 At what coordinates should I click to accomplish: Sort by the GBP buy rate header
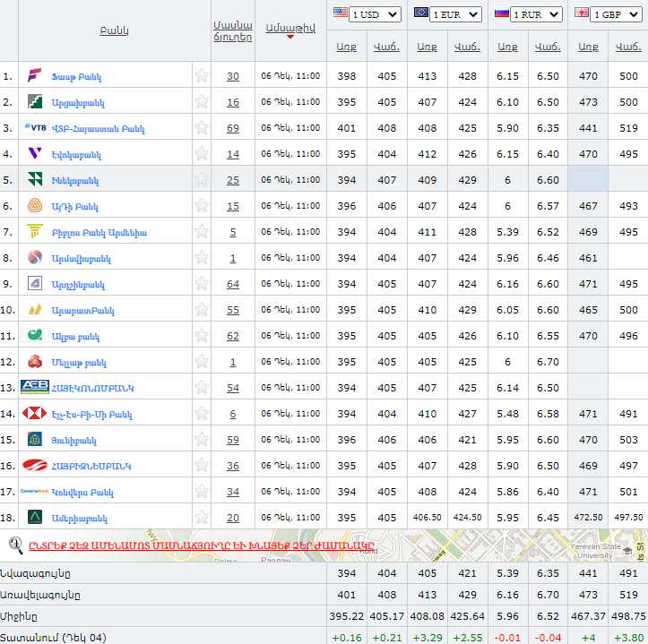pos(588,47)
